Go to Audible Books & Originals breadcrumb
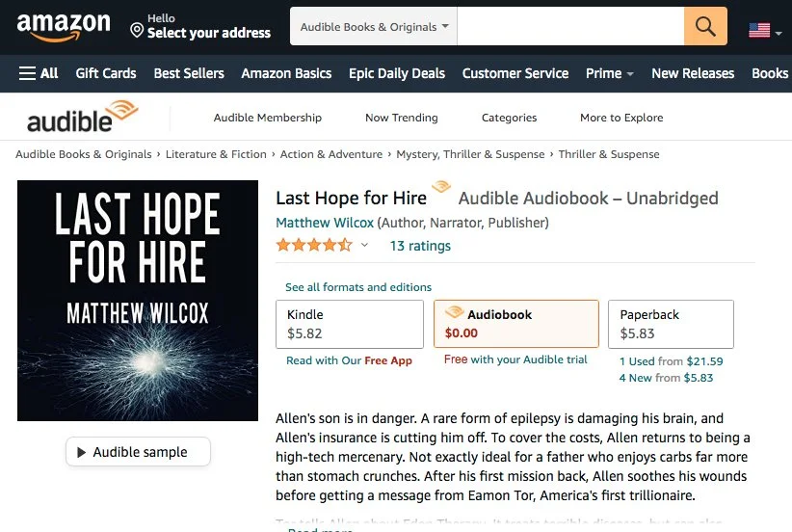Image resolution: width=792 pixels, height=532 pixels. [83, 154]
